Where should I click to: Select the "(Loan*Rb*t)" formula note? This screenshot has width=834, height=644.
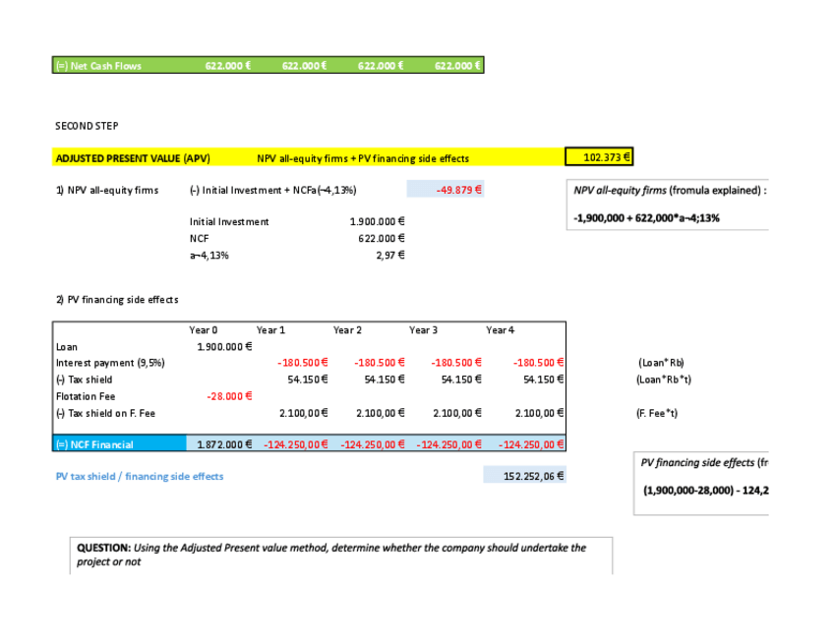[x=664, y=380]
